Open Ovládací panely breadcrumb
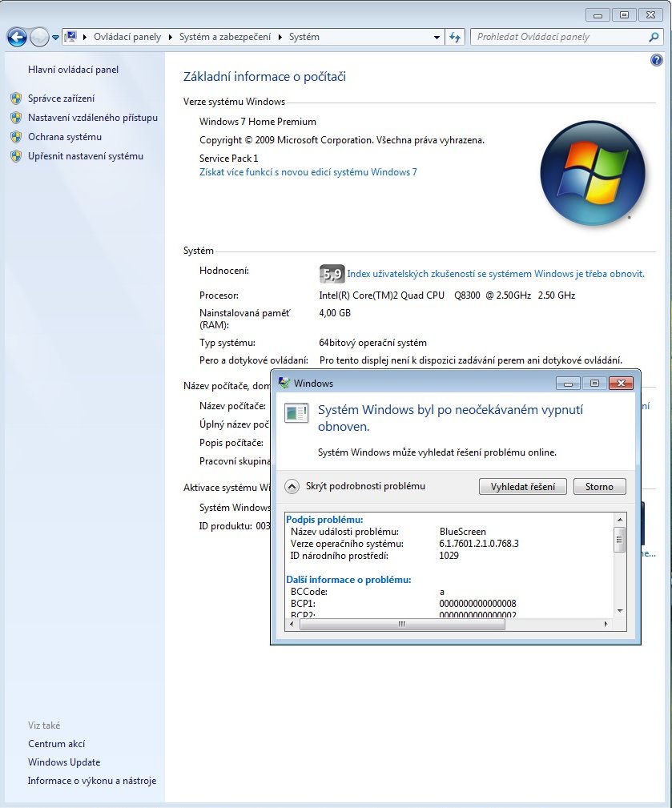Screen dimensions: 672x808 [127, 37]
